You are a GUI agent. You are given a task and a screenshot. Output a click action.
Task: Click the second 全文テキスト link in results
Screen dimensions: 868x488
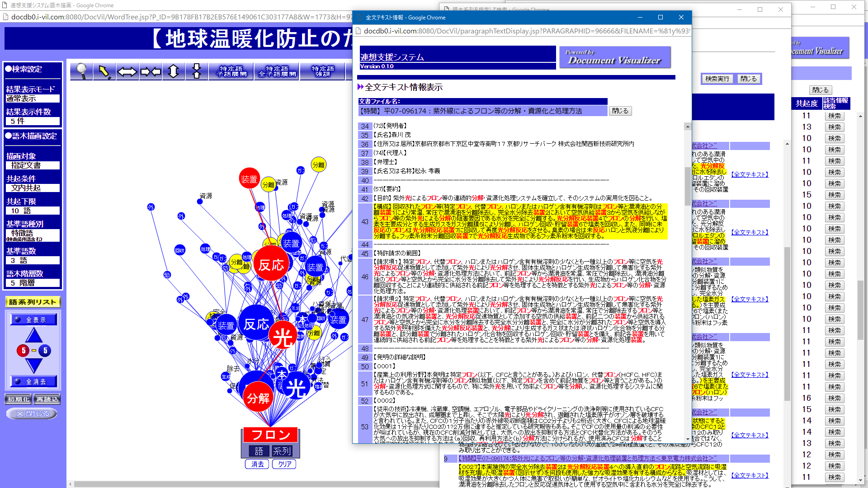(x=750, y=232)
